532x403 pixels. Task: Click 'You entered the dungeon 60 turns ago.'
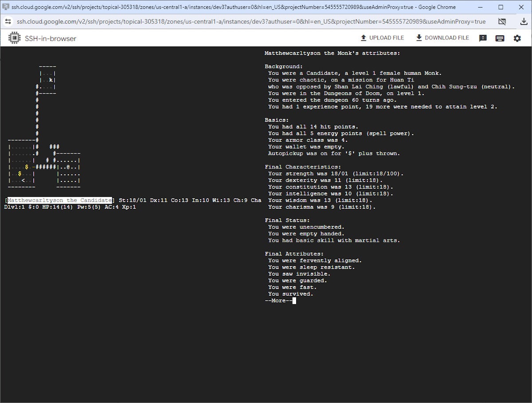coord(332,100)
